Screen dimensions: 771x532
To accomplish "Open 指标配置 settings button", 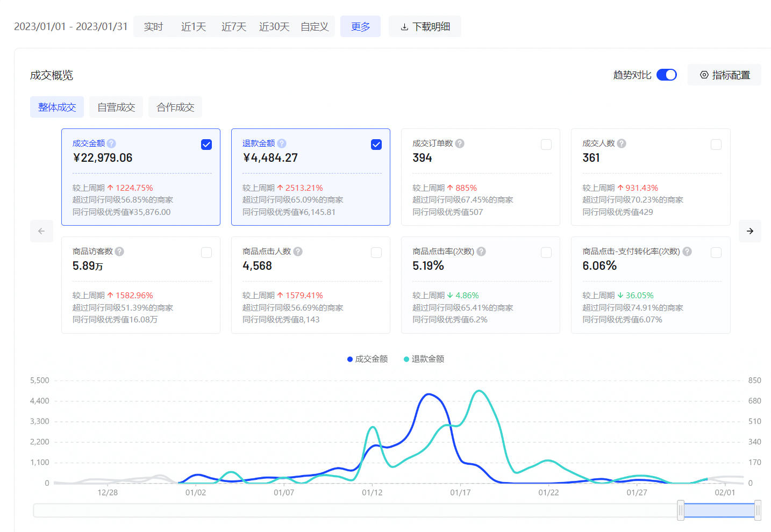I will click(724, 75).
